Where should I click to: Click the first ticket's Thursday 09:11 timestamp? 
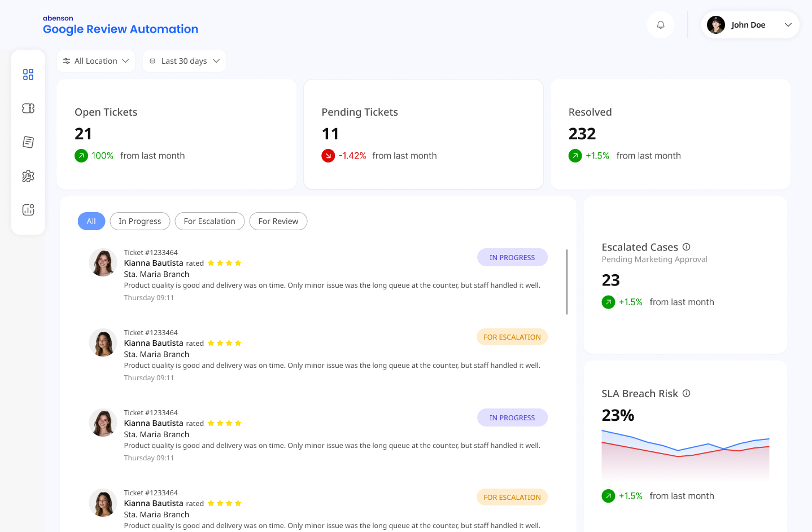point(149,298)
